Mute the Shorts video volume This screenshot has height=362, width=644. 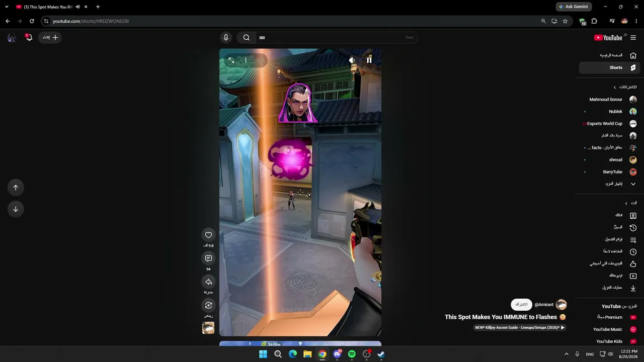click(x=352, y=60)
